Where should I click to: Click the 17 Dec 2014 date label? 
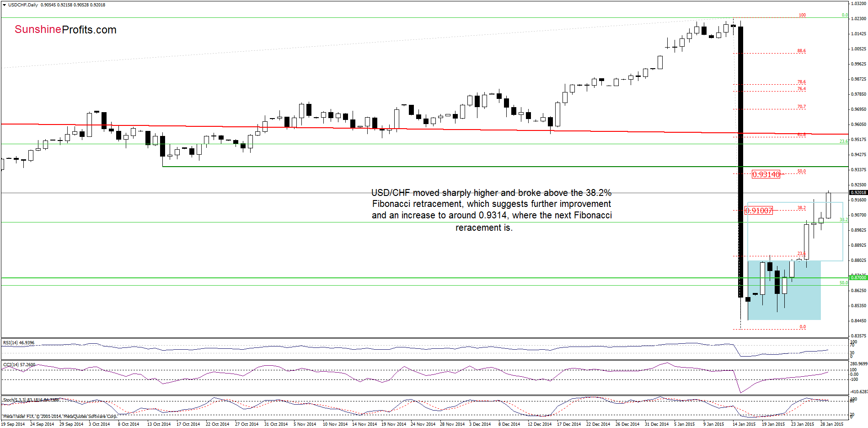click(568, 424)
